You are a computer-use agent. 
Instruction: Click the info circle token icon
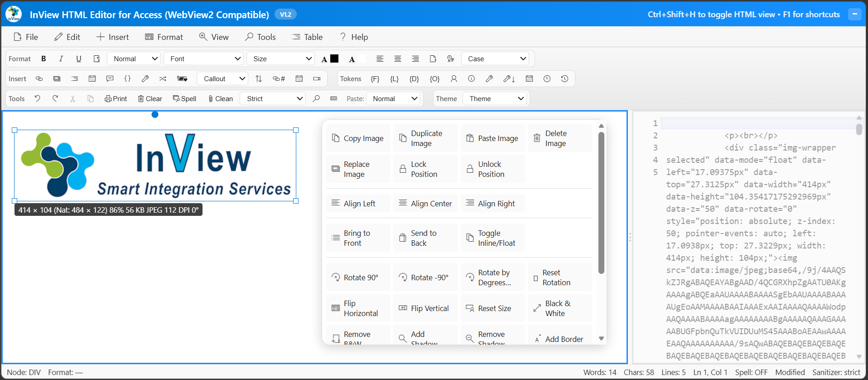coord(471,78)
